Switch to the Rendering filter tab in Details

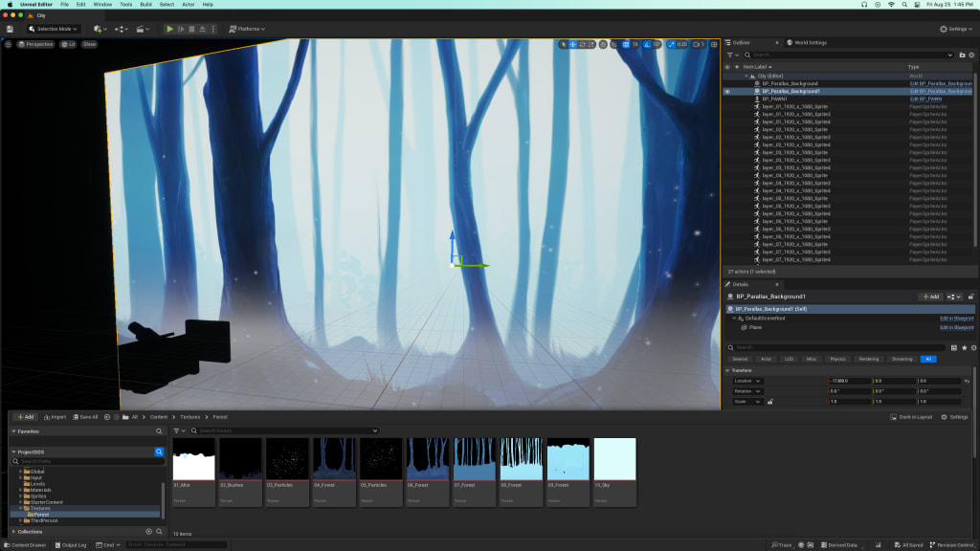pos(868,359)
